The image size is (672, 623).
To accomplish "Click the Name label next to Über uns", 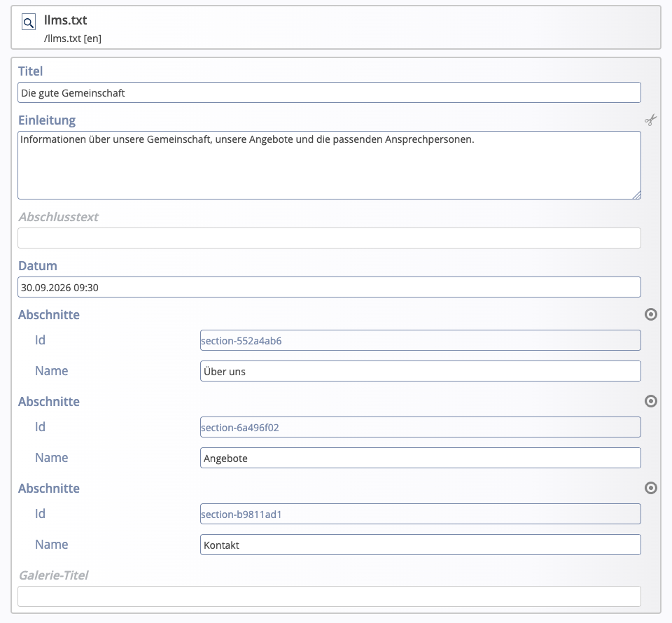I will [51, 371].
